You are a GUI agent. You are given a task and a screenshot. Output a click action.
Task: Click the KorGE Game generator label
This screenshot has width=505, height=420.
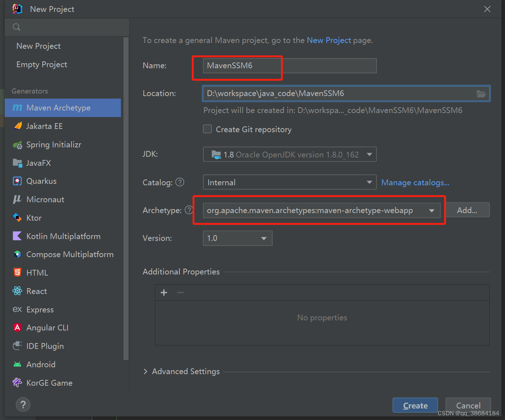coord(49,383)
